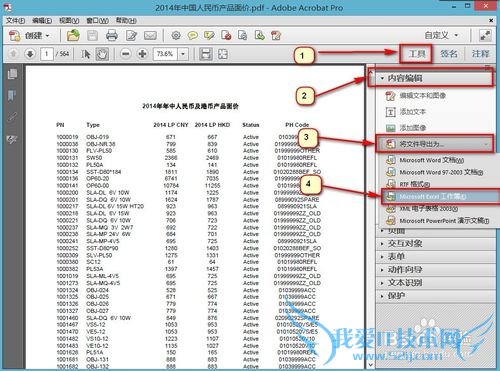
Task: Click the Print icon
Action: tap(112, 35)
